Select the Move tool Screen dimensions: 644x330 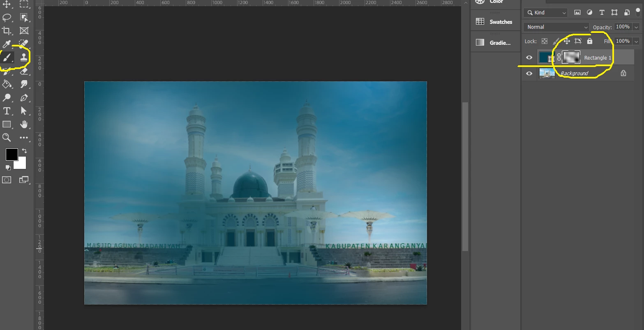[7, 5]
